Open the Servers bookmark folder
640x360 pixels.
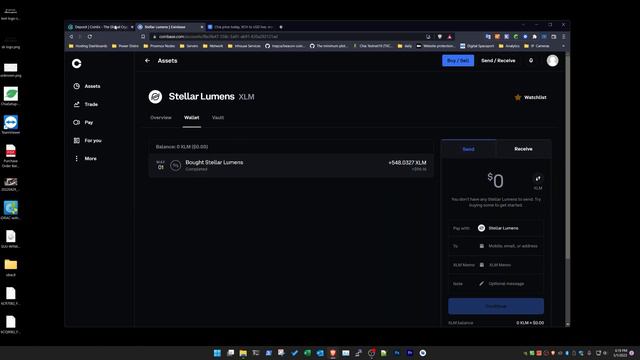coord(189,46)
